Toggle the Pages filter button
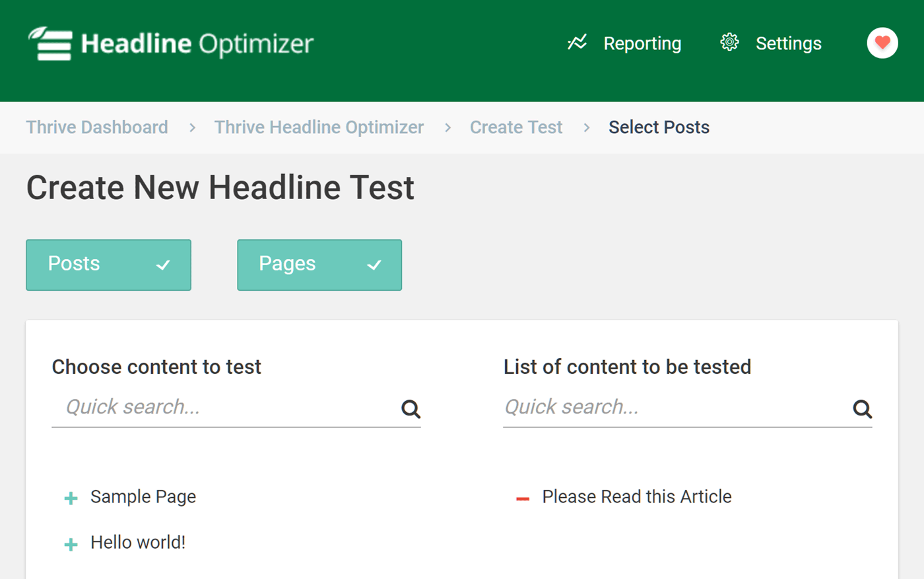 point(319,264)
